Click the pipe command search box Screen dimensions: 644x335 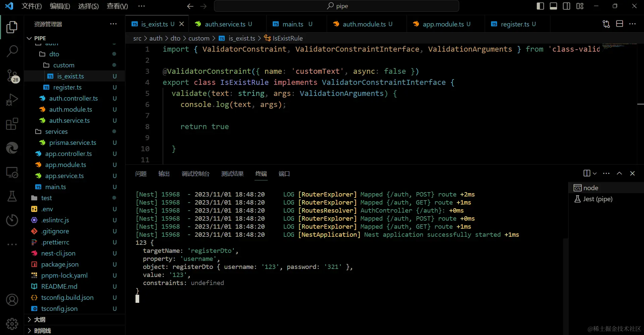click(x=336, y=6)
